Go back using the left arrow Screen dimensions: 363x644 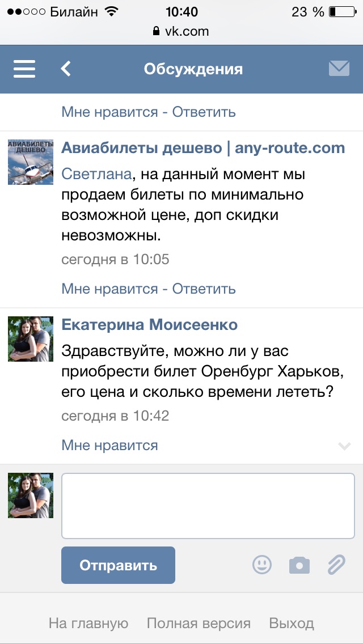tap(66, 69)
